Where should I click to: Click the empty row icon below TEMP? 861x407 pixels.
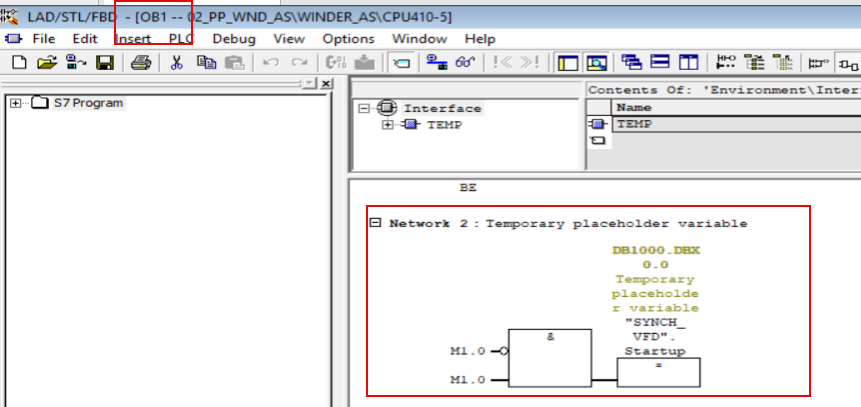597,141
